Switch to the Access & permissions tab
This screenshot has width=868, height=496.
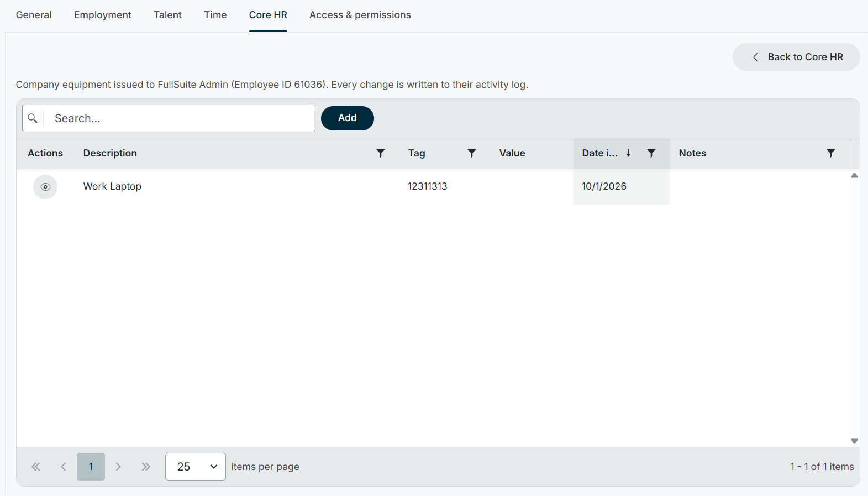click(x=360, y=15)
